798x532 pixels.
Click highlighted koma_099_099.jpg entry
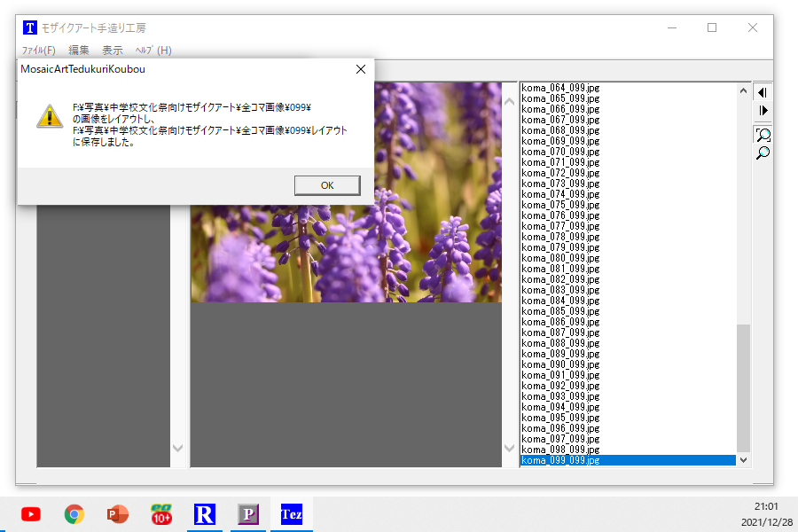pos(628,460)
